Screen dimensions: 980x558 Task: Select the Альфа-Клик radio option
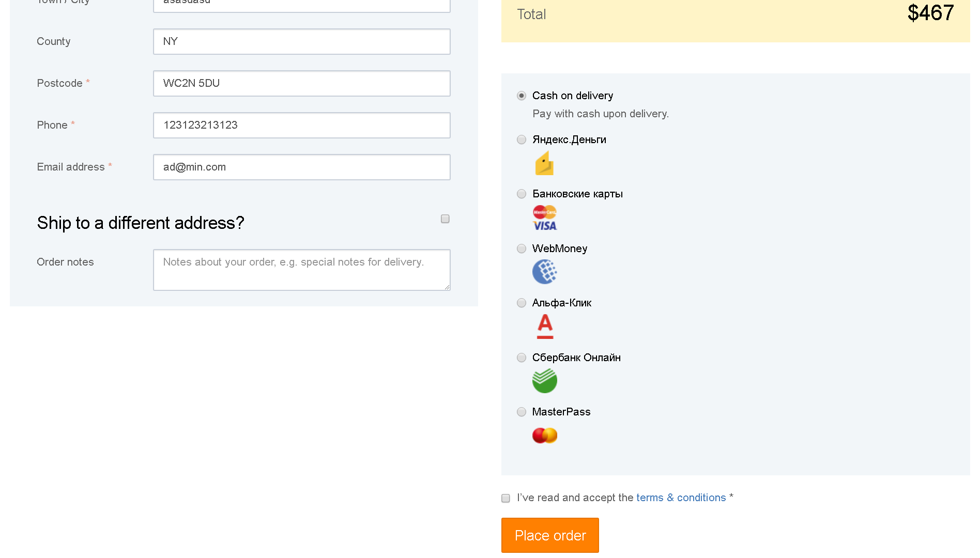[x=522, y=303]
